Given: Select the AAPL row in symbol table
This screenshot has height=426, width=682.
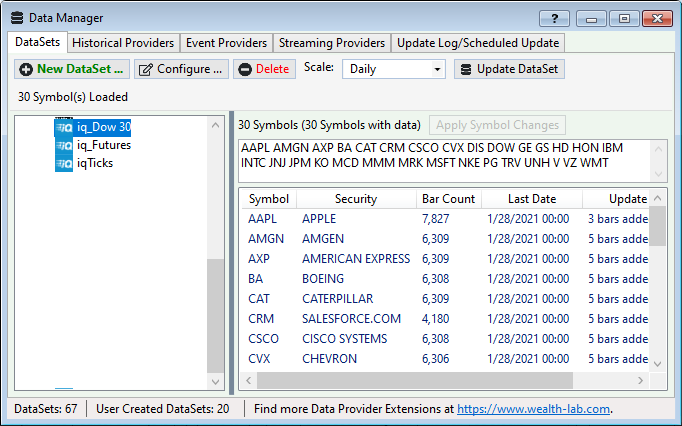Looking at the screenshot, I should (x=262, y=218).
